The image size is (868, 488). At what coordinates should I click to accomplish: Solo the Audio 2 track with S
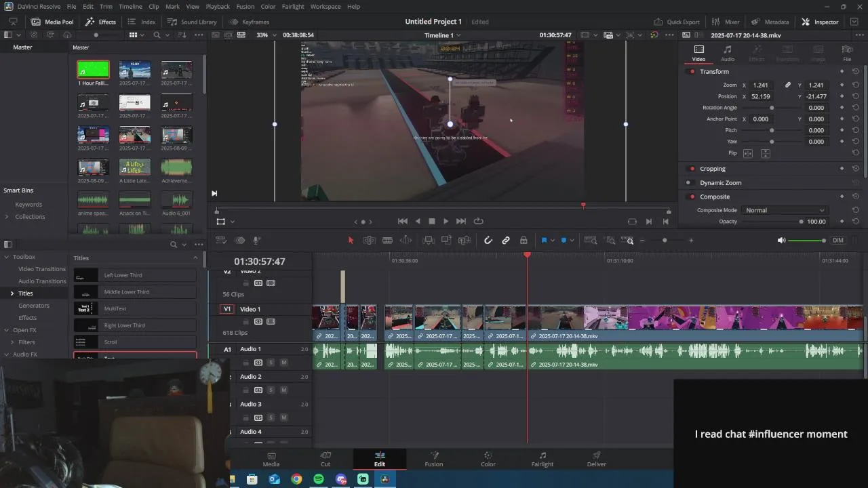(271, 390)
